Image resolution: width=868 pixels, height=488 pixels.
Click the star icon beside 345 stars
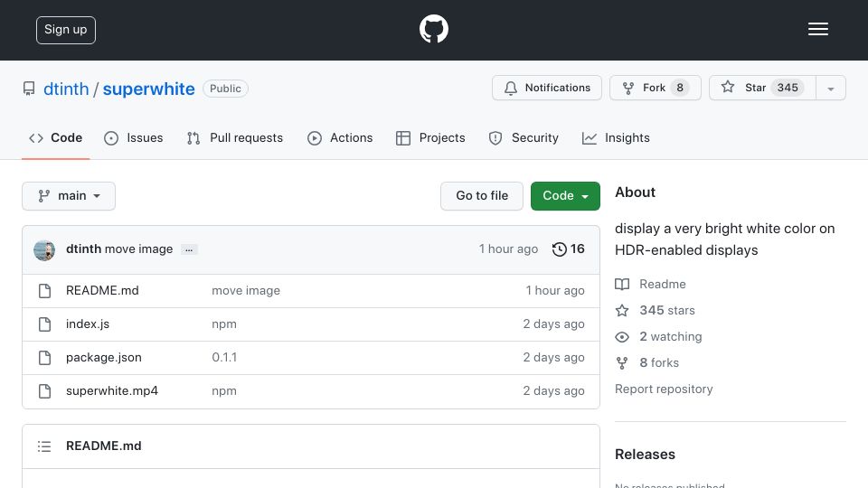[622, 310]
